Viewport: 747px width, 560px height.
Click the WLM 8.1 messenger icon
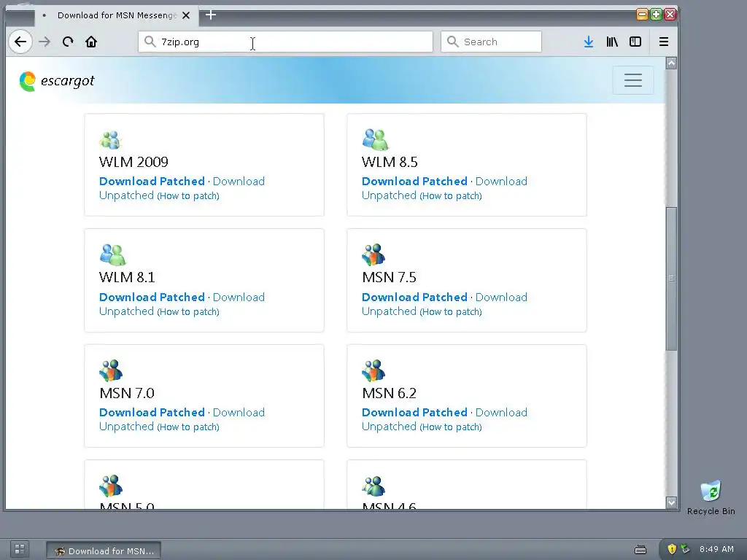point(112,254)
